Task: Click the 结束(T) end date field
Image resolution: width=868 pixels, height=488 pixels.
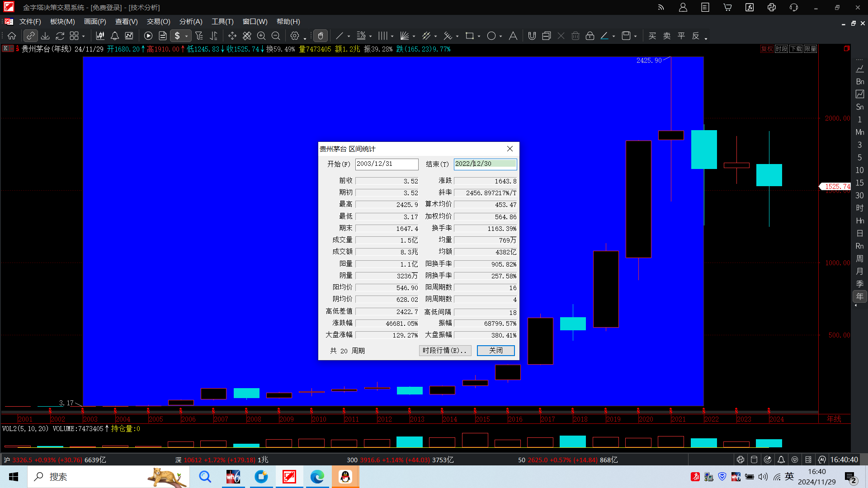Action: pos(486,164)
